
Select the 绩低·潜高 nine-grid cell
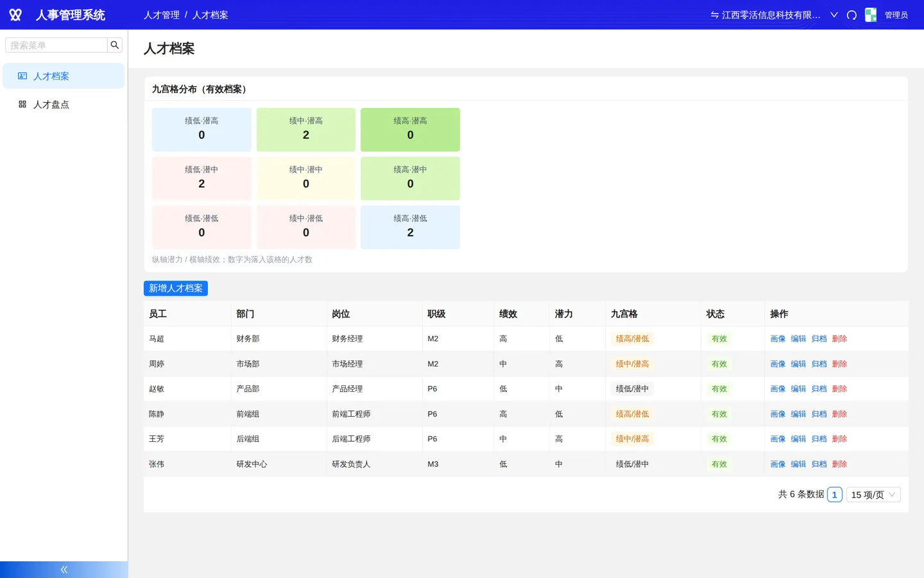point(201,130)
